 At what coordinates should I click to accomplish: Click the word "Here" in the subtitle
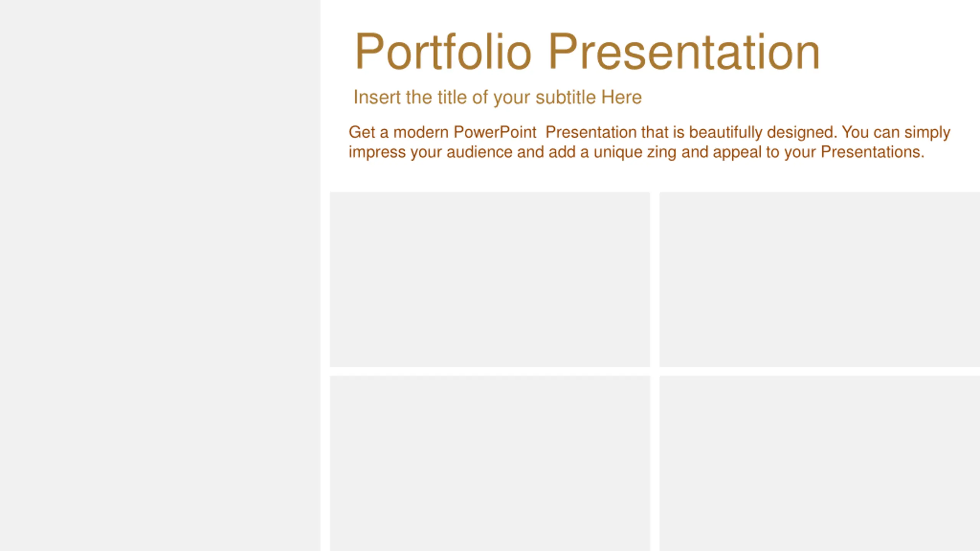click(x=621, y=97)
